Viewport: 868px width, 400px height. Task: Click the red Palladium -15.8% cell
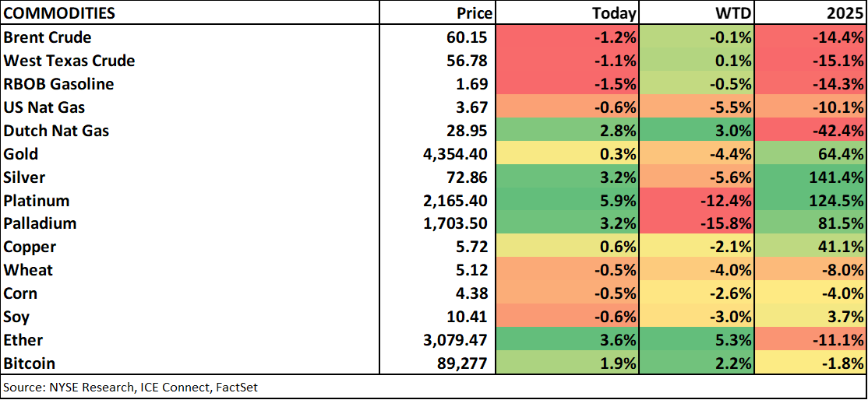[696, 223]
